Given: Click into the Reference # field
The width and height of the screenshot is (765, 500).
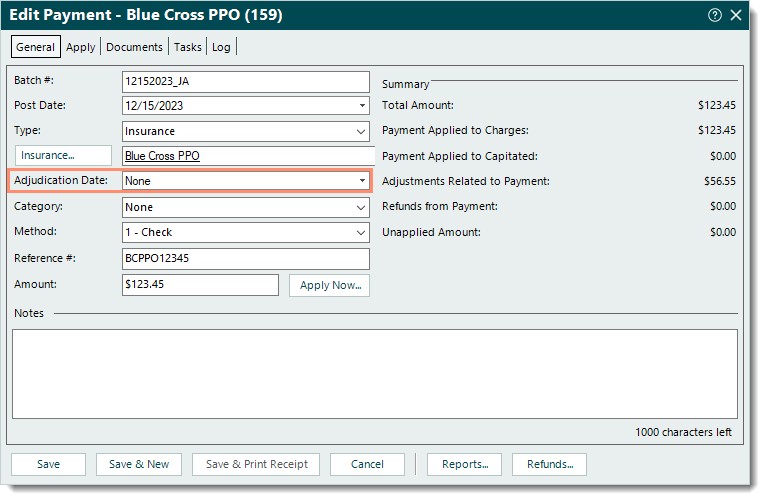Looking at the screenshot, I should coord(246,259).
